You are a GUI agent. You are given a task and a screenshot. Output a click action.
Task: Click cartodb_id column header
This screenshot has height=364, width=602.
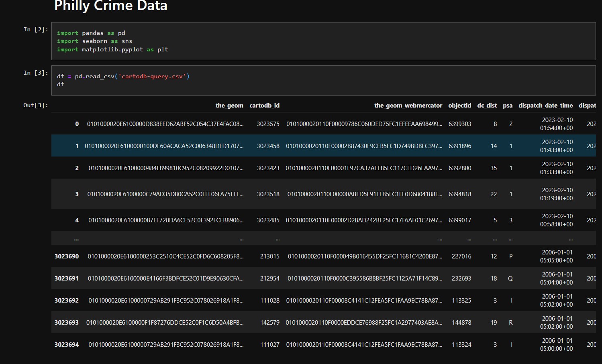(x=264, y=106)
